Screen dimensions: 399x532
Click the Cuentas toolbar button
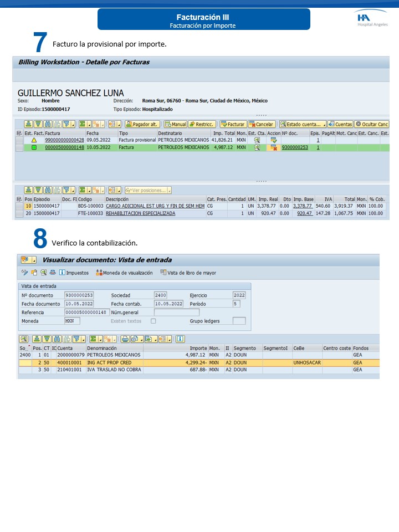340,124
